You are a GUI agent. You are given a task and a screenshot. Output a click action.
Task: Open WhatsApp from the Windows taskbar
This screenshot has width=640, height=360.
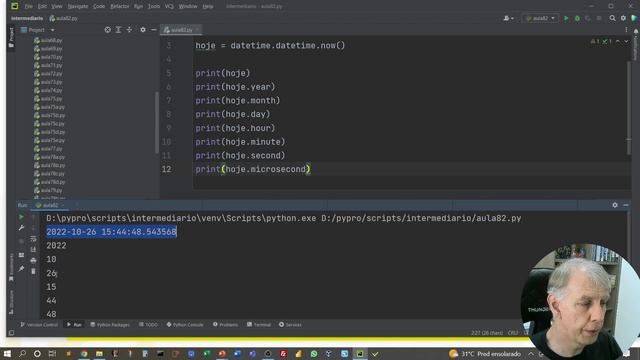pyautogui.click(x=313, y=354)
